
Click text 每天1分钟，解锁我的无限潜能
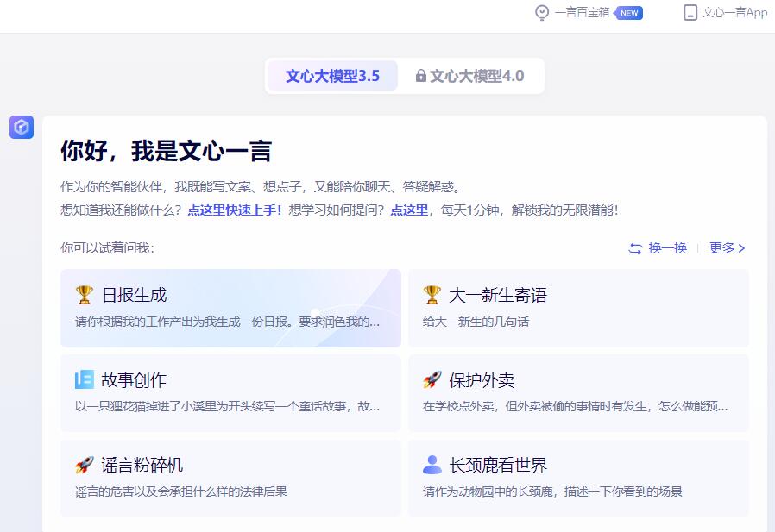529,210
